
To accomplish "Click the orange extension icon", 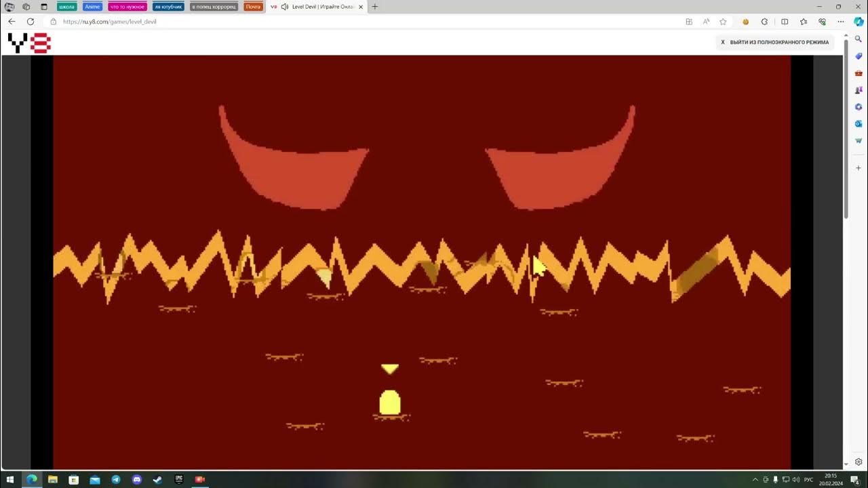I will [746, 22].
